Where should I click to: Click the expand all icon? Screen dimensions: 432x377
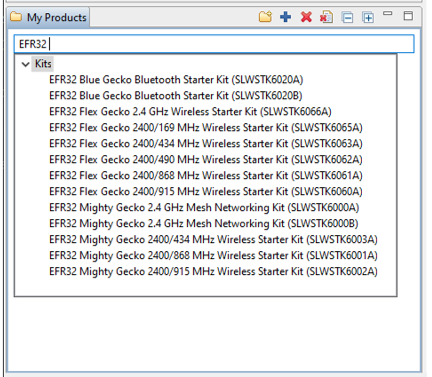(368, 17)
